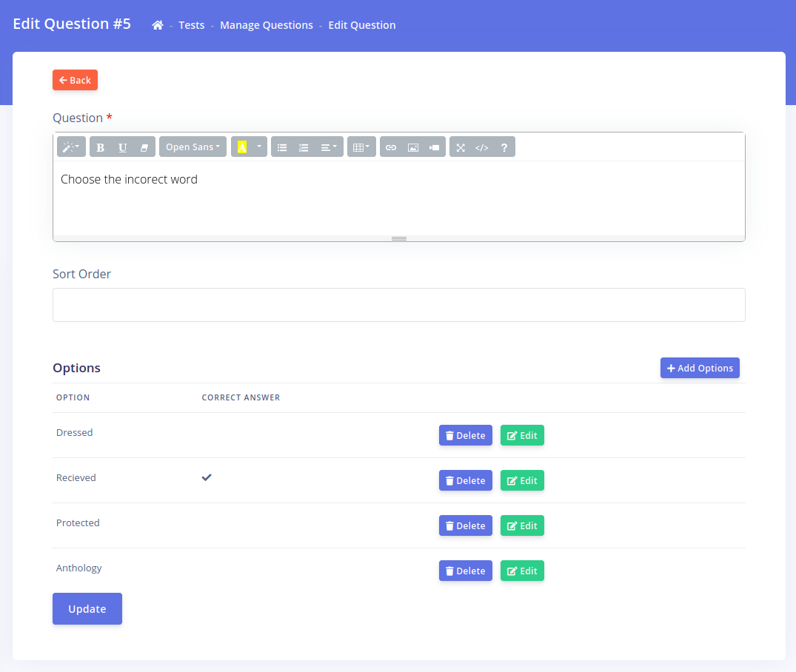
Task: Open the magic wand style dropdown
Action: click(x=71, y=147)
